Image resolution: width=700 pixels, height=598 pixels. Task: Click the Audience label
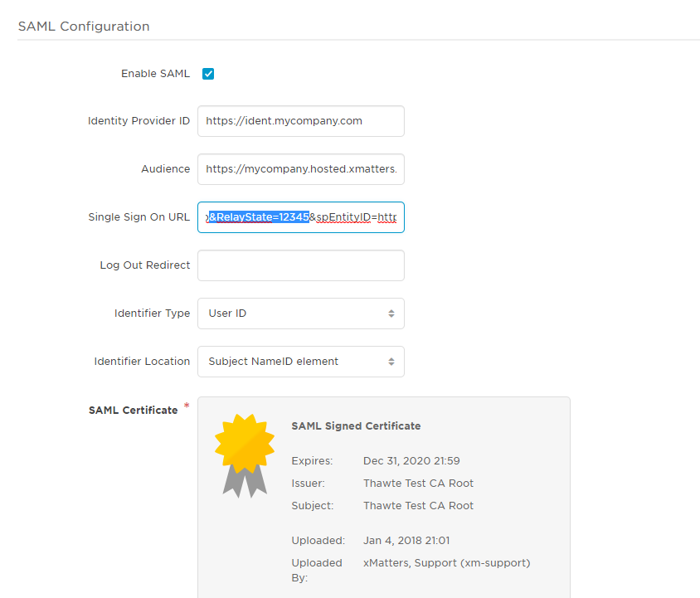click(166, 169)
